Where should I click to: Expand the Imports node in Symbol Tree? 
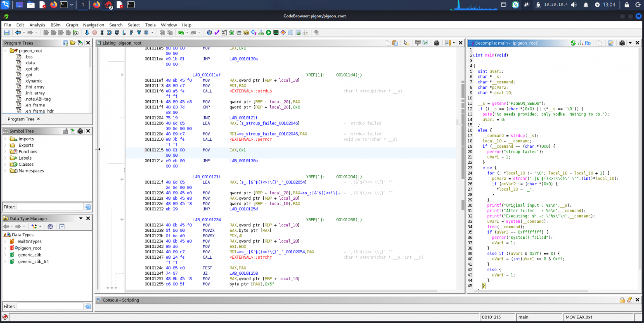pyautogui.click(x=5, y=139)
